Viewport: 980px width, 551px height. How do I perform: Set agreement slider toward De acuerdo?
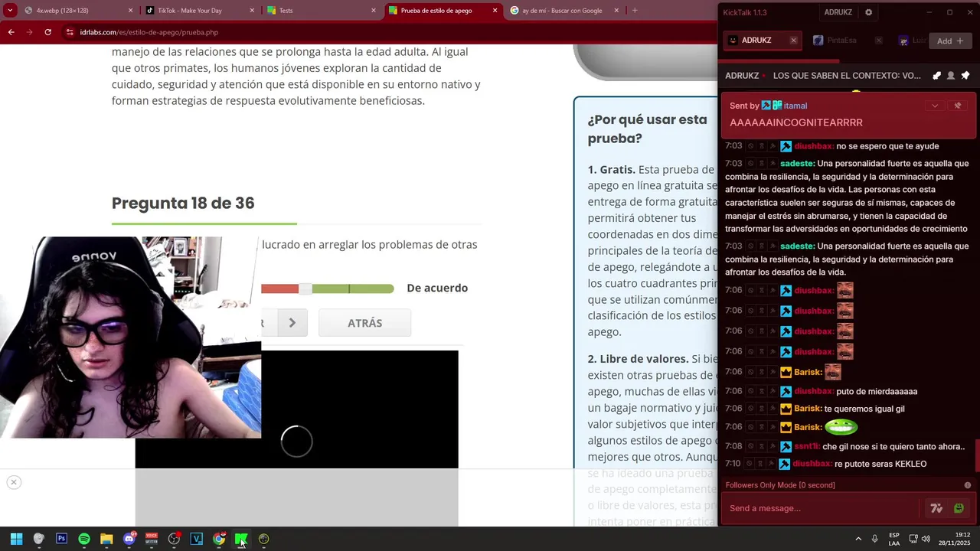pyautogui.click(x=372, y=289)
